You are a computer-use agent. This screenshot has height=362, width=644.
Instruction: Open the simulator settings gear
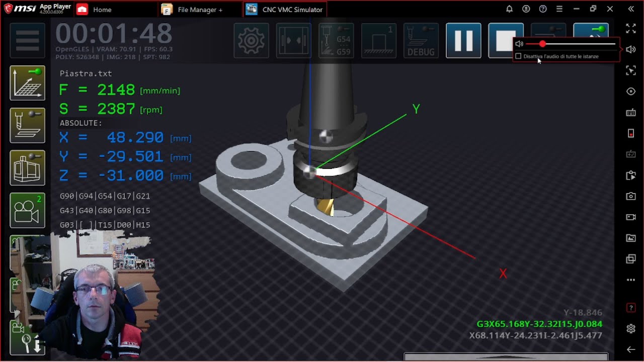[x=251, y=41]
